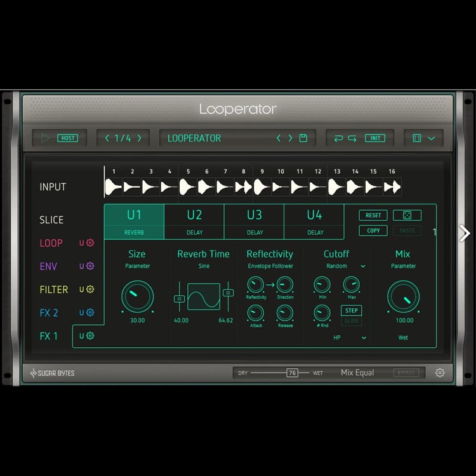This screenshot has height=476, width=476.
Task: Click the LOOP row gear icon
Action: pos(90,242)
